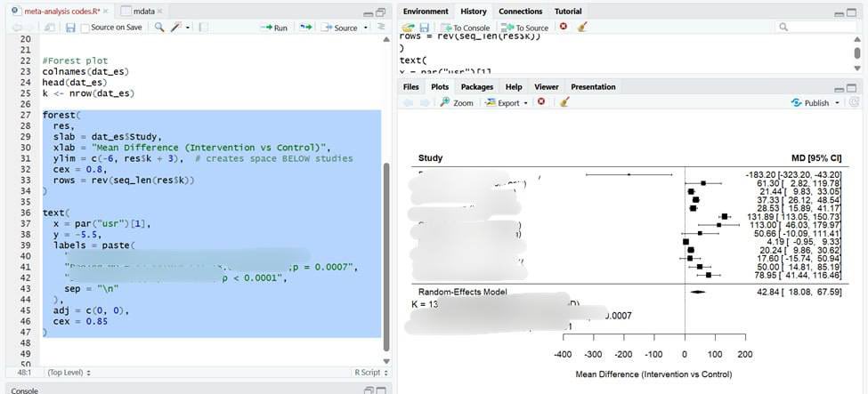Open (Top Level) scope selector

[69, 373]
